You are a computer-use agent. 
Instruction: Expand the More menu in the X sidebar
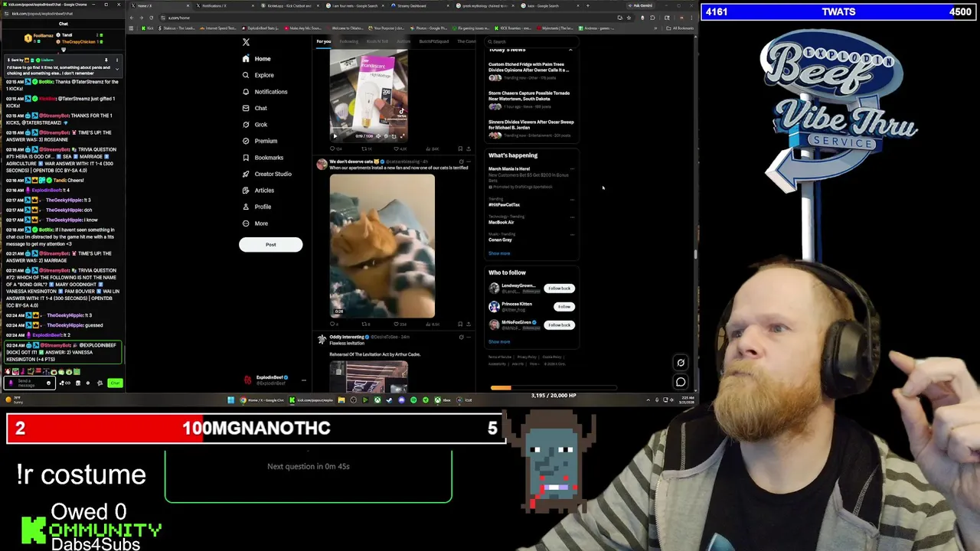[255, 223]
